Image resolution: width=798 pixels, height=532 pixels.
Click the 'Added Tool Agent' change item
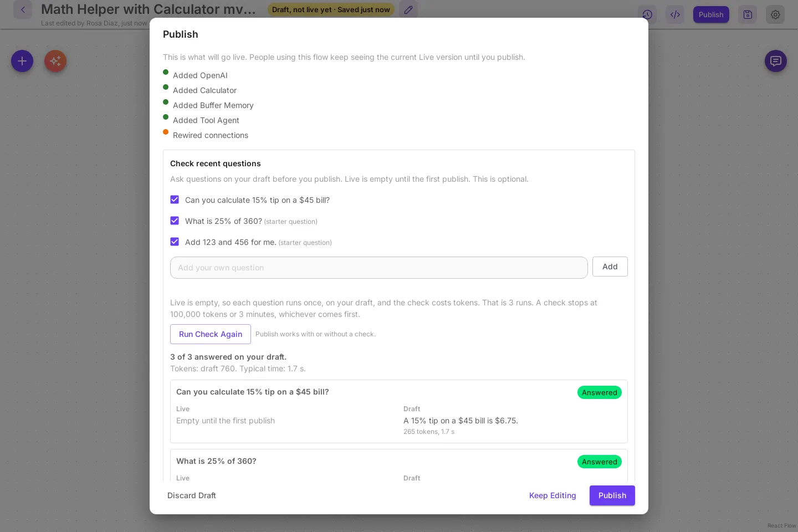tap(206, 120)
